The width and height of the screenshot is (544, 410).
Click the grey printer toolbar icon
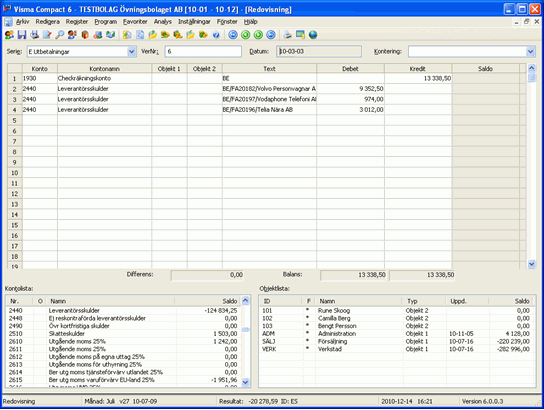[287, 35]
